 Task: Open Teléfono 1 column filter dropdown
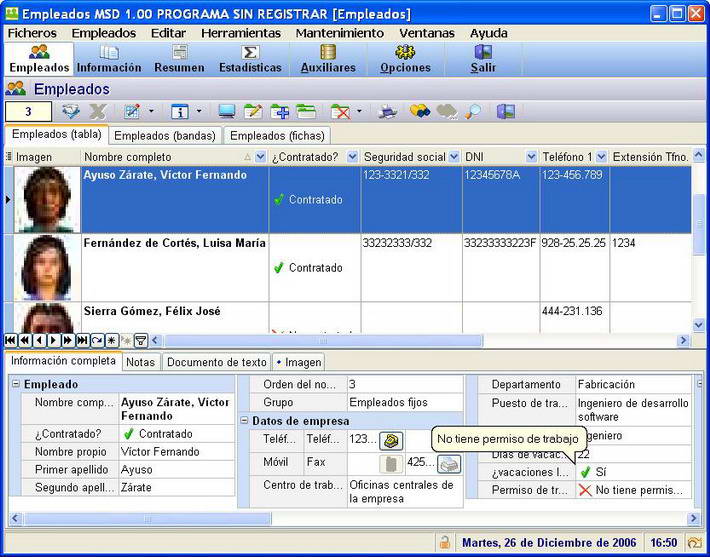coord(601,157)
